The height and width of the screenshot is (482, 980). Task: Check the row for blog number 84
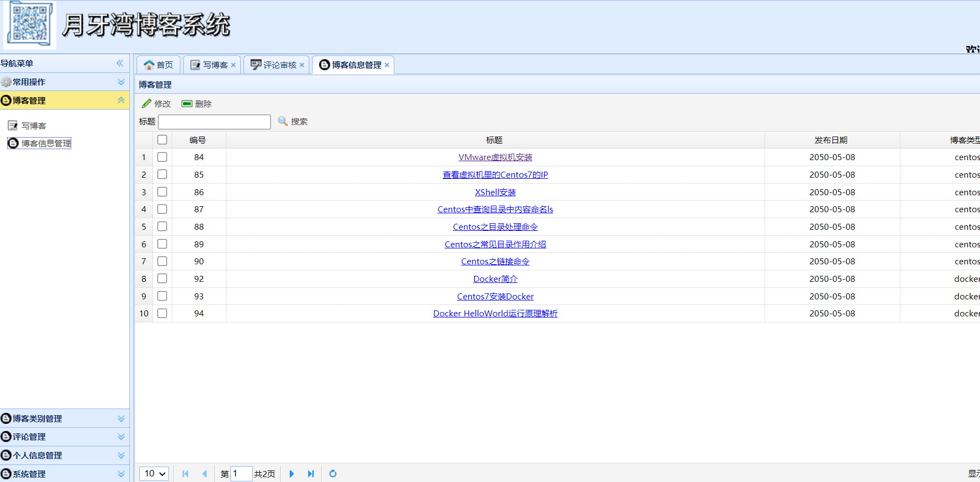click(162, 157)
